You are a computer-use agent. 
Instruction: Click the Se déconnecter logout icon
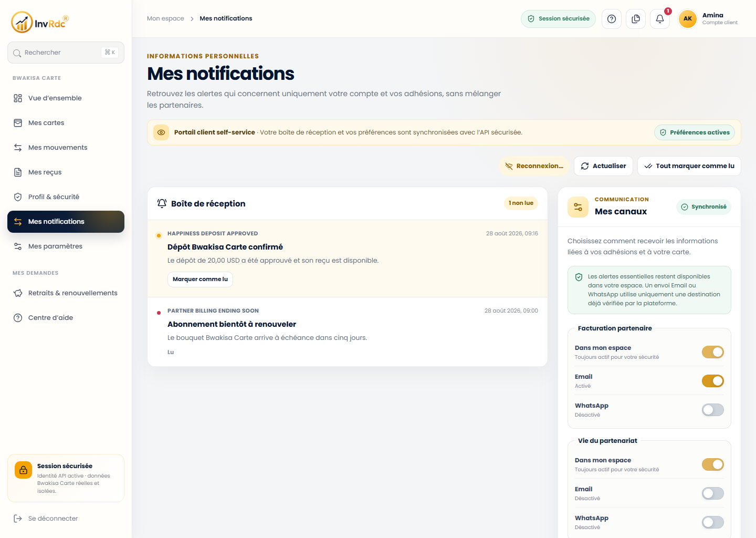pos(18,519)
